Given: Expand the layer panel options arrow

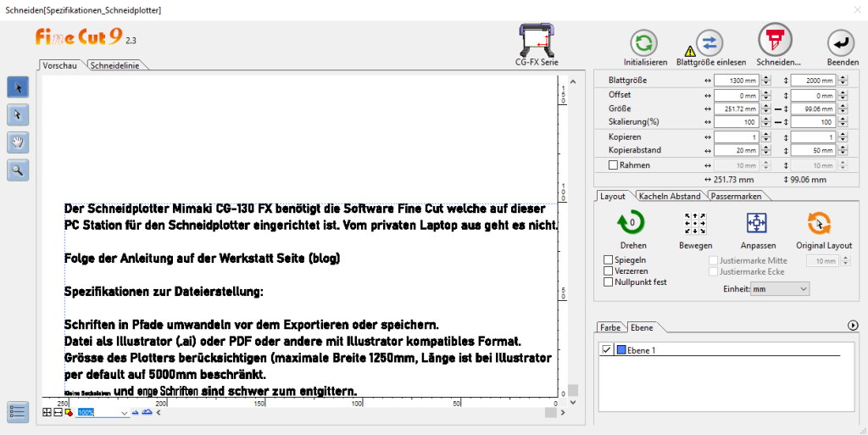Looking at the screenshot, I should [852, 325].
